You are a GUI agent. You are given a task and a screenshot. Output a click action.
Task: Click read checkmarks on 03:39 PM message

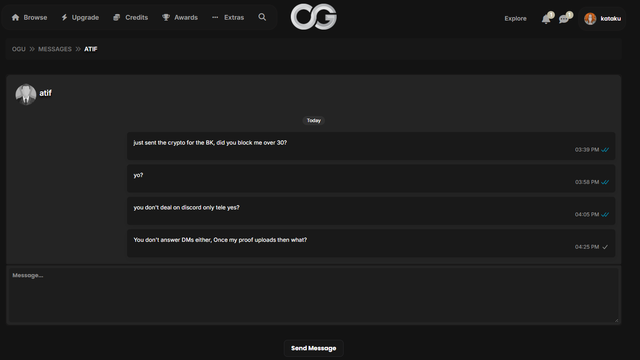(x=605, y=150)
